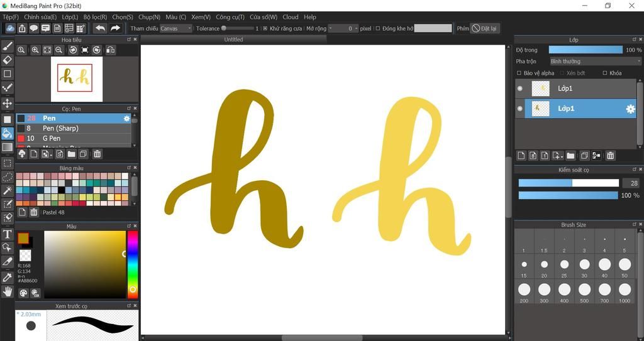This screenshot has height=341, width=644.
Task: Click the brush size value field 28
Action: tap(630, 183)
